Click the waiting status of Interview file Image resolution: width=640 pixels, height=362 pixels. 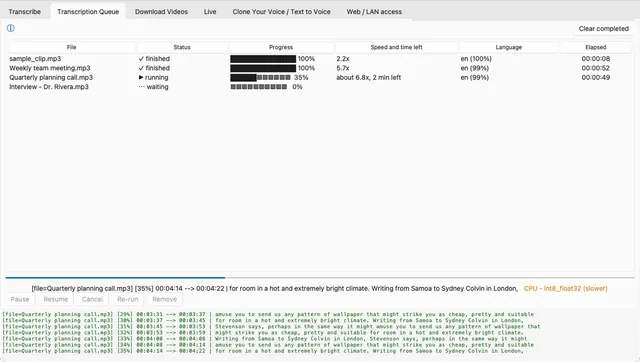coord(153,87)
